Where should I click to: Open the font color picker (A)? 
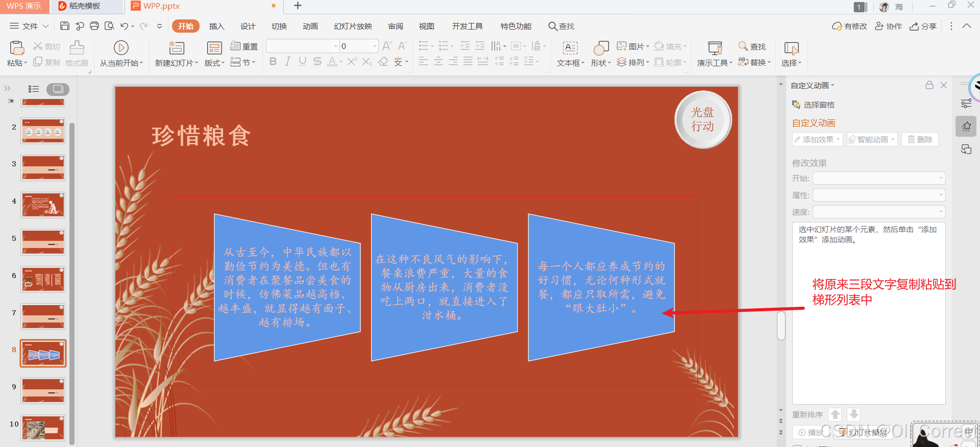[x=332, y=62]
